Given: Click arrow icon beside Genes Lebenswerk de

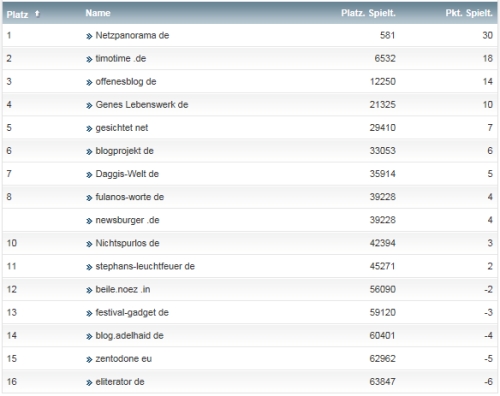Looking at the screenshot, I should 89,106.
